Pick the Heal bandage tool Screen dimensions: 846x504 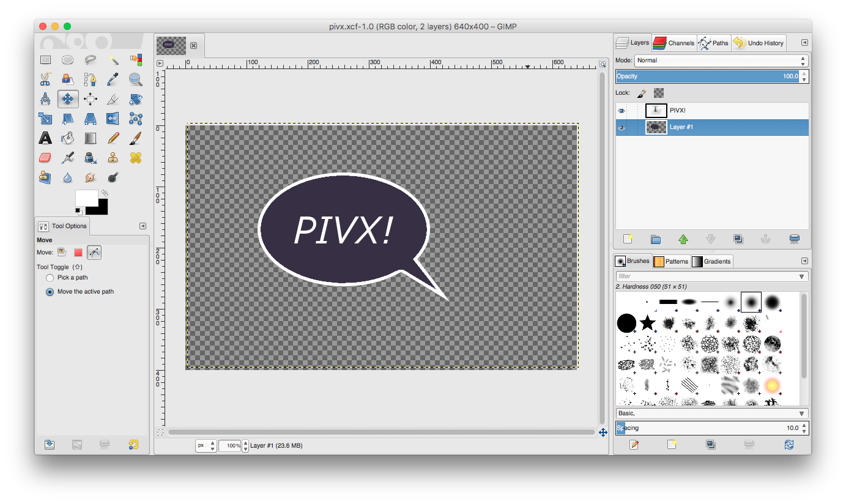pos(136,158)
